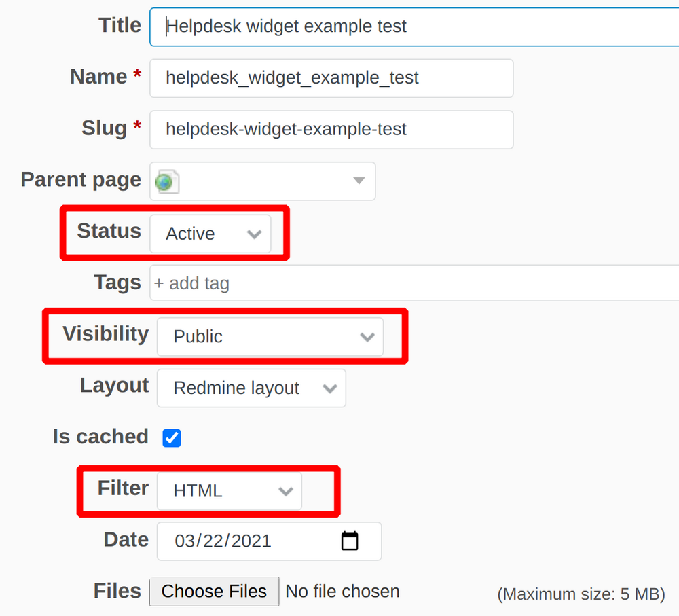The width and height of the screenshot is (679, 616).
Task: Select the month segment of the Date
Action: point(185,541)
